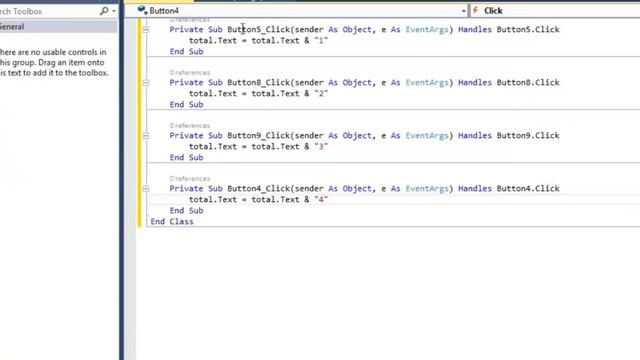Click Handles Button8.Click clause
640x360 pixels.
pyautogui.click(x=509, y=82)
